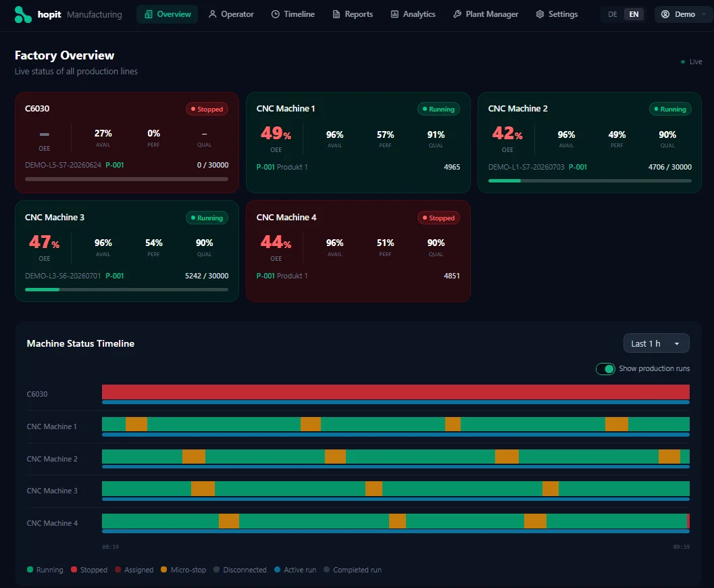The width and height of the screenshot is (714, 588).
Task: Click order DEMO-L1-S7-20260703 text
Action: (x=526, y=167)
